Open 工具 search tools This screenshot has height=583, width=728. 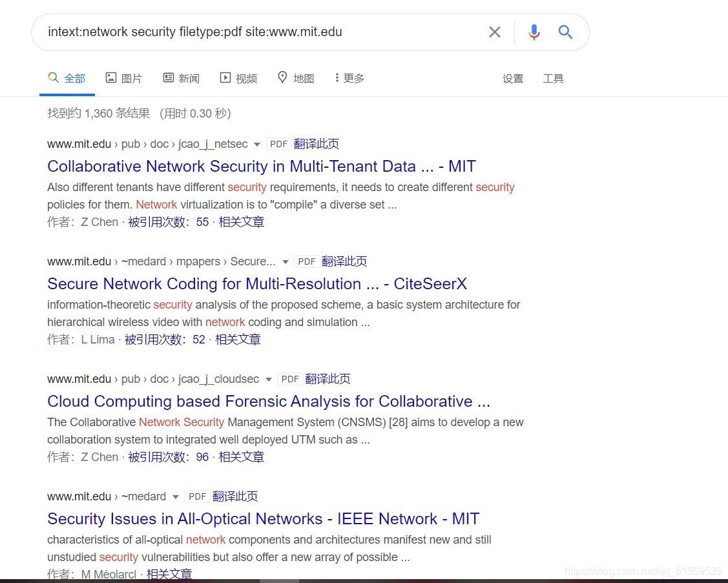tap(553, 79)
